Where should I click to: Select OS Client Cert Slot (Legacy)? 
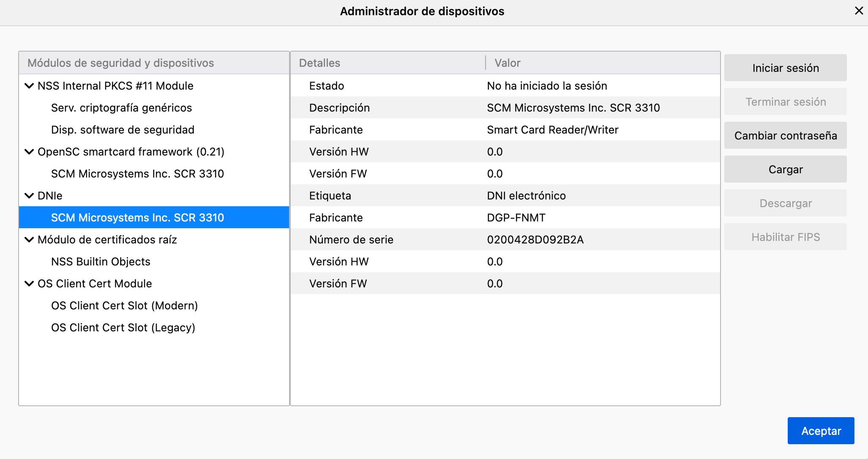pyautogui.click(x=123, y=328)
